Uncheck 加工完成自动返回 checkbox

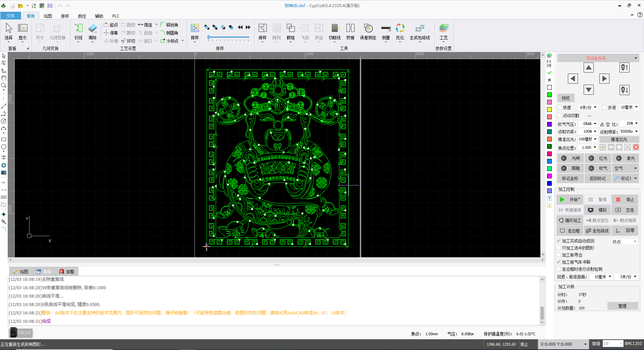coord(559,241)
